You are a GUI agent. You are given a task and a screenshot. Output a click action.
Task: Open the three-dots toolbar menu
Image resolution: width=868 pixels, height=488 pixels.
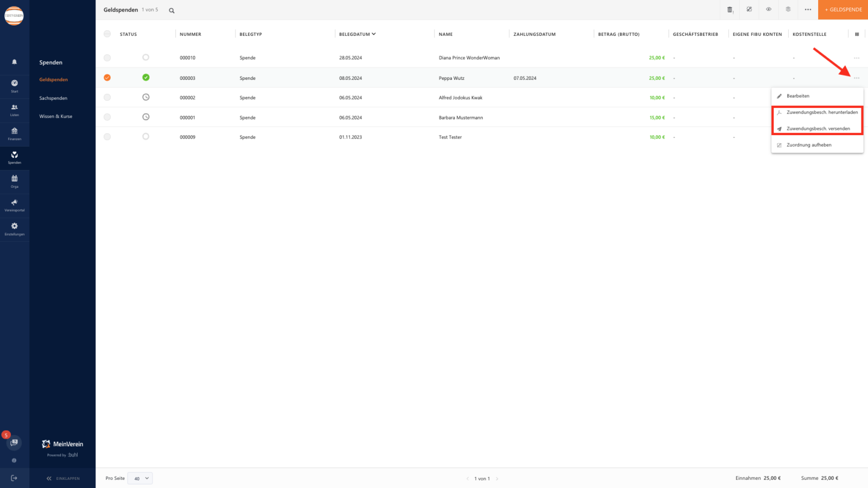(808, 10)
